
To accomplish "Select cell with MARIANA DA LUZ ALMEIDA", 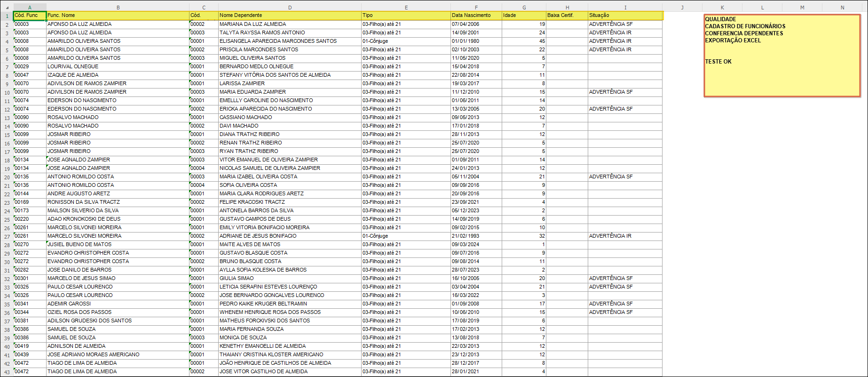I will tap(253, 24).
